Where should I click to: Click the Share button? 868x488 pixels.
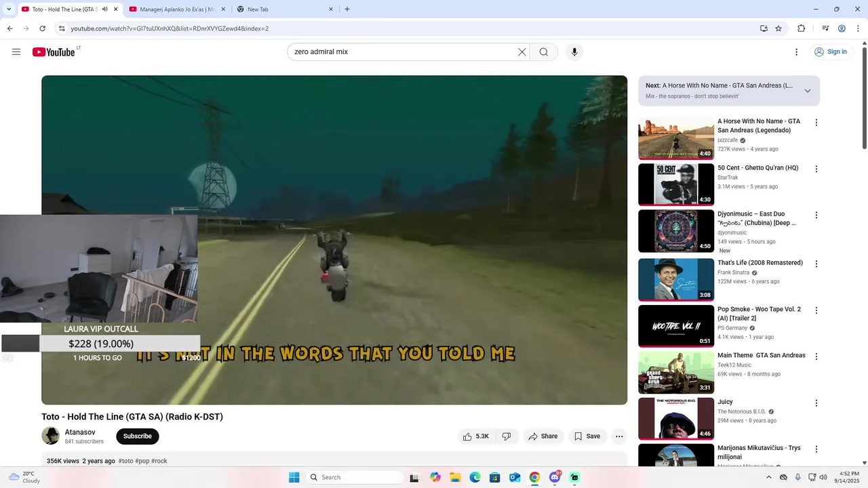click(x=542, y=436)
